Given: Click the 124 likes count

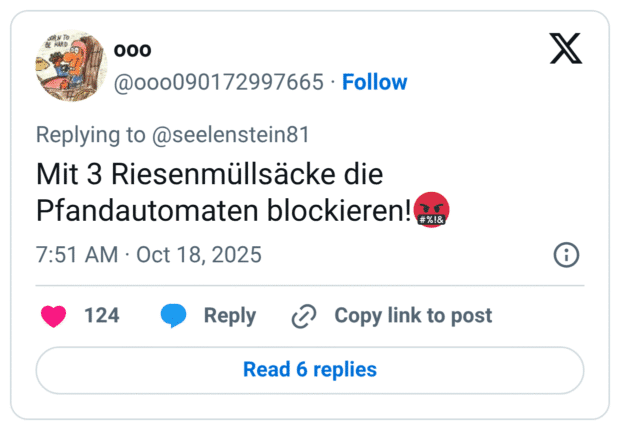Looking at the screenshot, I should (x=101, y=316).
